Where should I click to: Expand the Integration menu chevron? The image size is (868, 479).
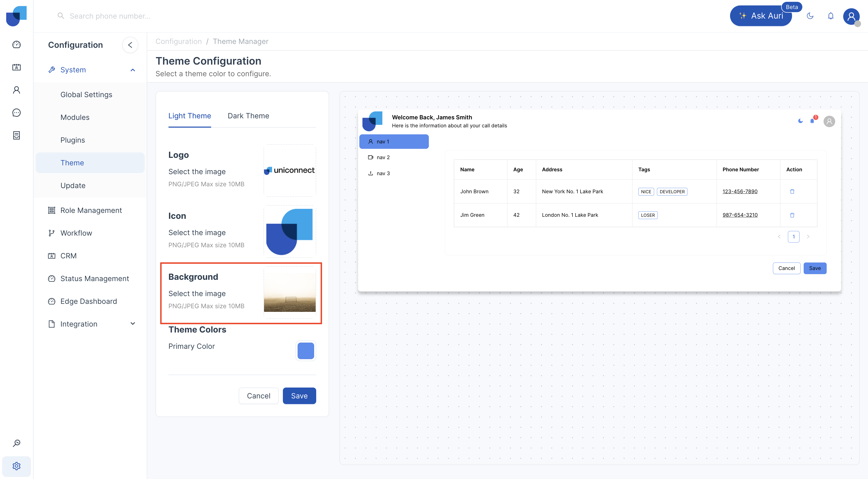pyautogui.click(x=133, y=324)
